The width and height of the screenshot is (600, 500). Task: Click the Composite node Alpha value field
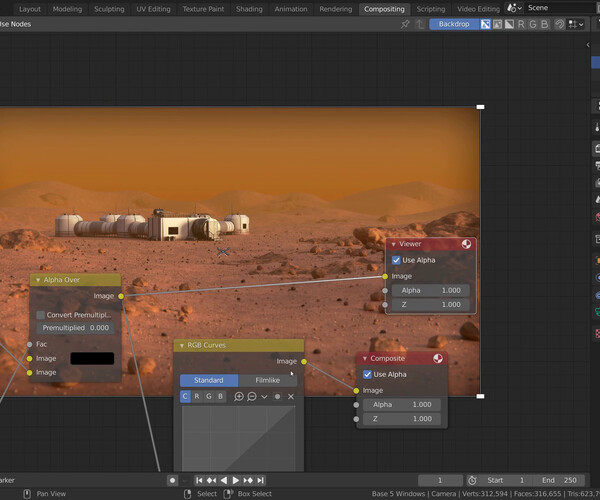click(x=402, y=405)
